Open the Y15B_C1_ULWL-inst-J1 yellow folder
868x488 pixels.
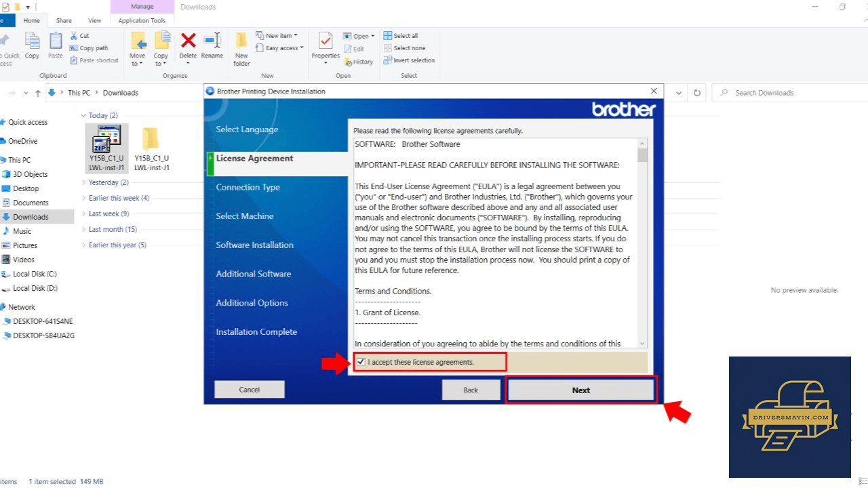(151, 148)
